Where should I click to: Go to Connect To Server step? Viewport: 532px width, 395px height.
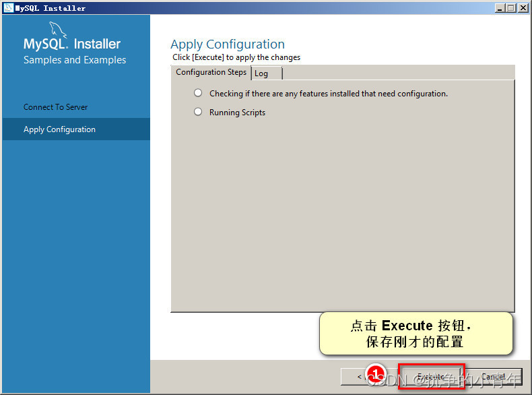click(56, 107)
